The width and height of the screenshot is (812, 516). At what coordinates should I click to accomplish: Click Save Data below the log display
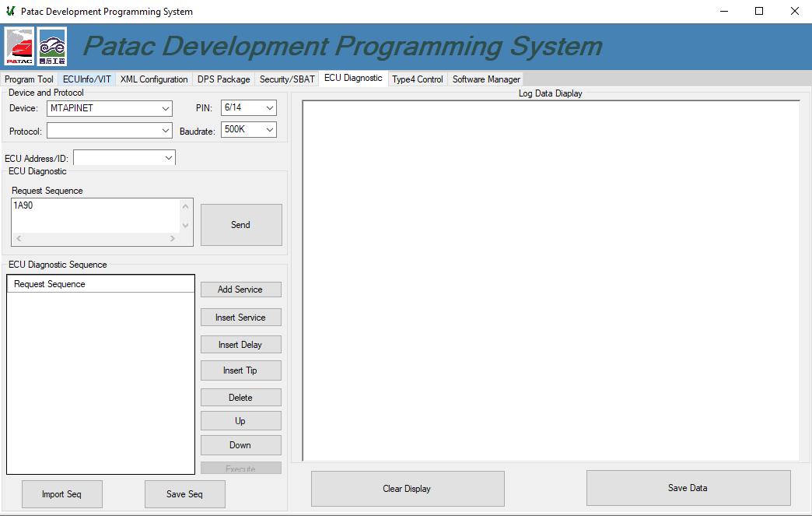[688, 488]
